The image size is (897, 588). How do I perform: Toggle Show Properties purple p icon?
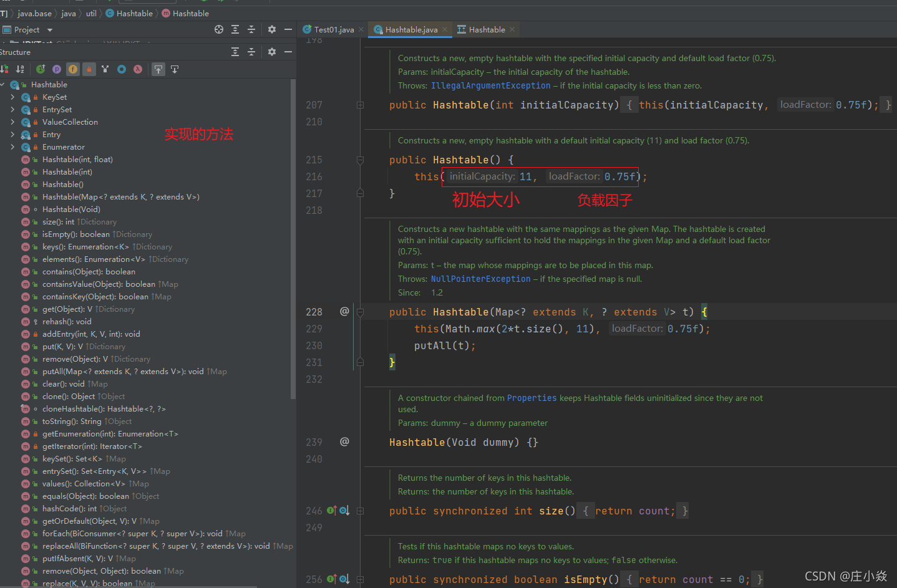pos(57,69)
